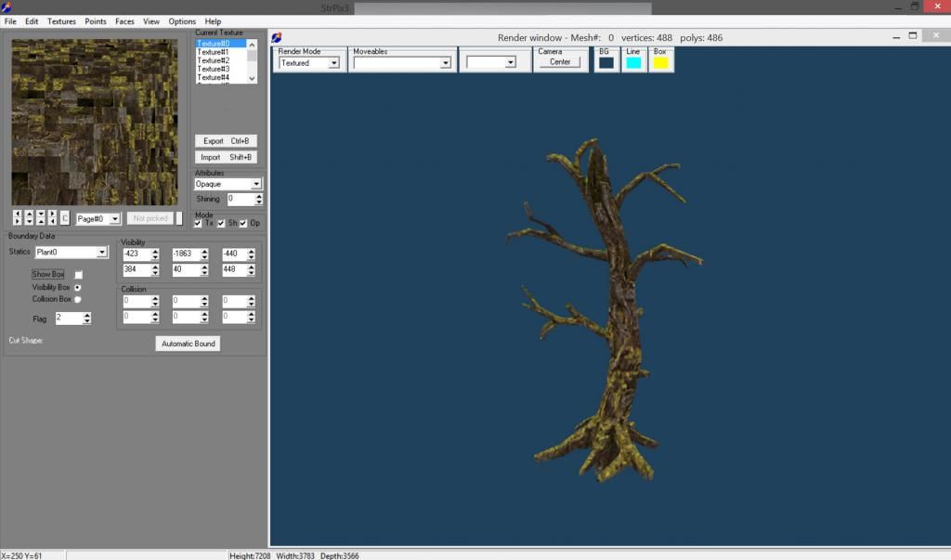Select Texture#0 in the texture list

coord(221,44)
